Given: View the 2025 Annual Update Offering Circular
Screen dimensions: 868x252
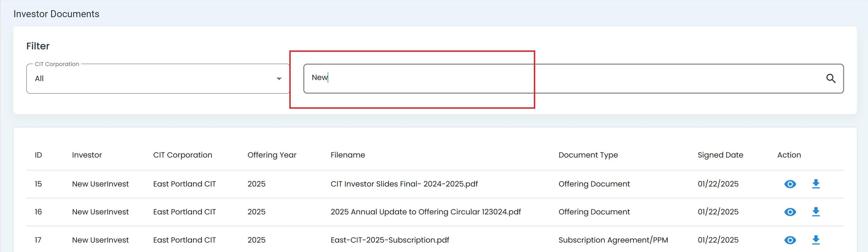Looking at the screenshot, I should click(790, 212).
